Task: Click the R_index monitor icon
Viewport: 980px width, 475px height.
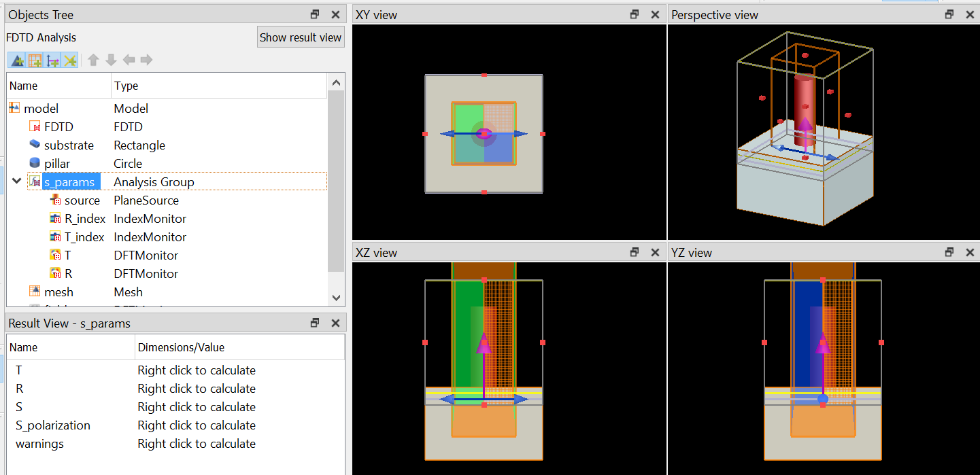Action: 56,218
